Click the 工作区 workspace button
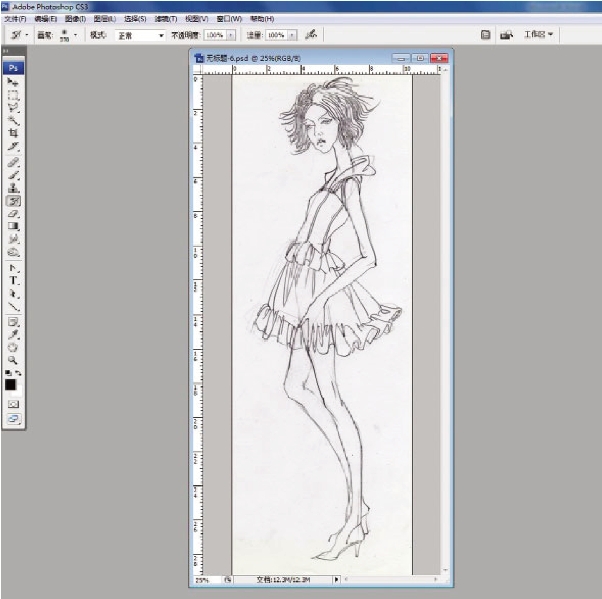602x599 pixels. pos(539,35)
